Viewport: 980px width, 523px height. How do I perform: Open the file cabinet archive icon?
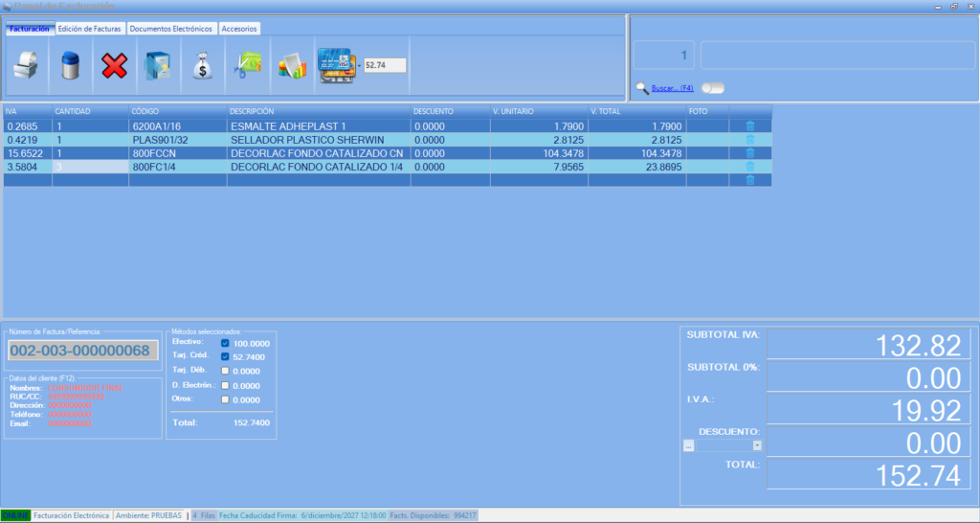158,65
